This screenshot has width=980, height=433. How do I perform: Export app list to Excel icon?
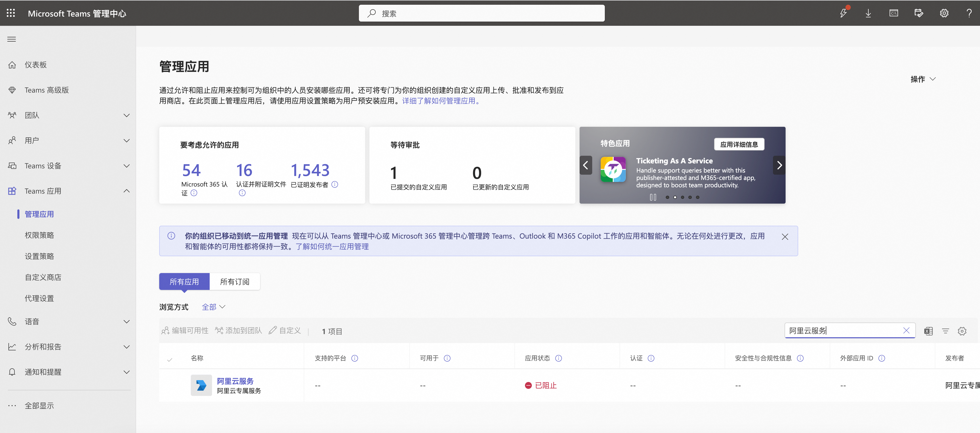[928, 331]
